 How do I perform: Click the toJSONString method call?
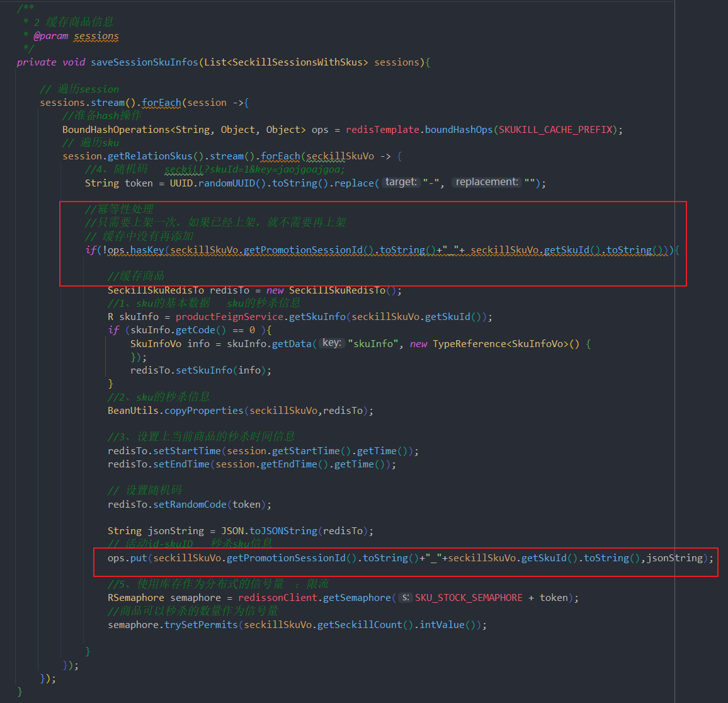tap(283, 531)
